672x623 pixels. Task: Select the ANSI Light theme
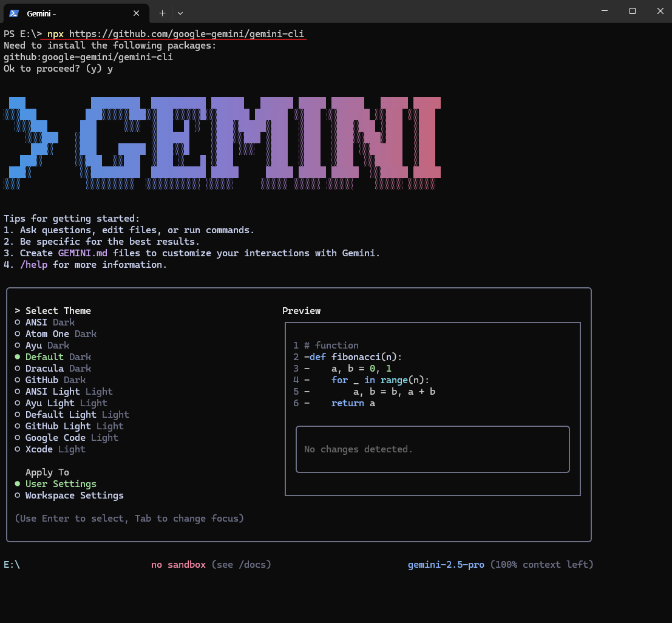(x=64, y=392)
